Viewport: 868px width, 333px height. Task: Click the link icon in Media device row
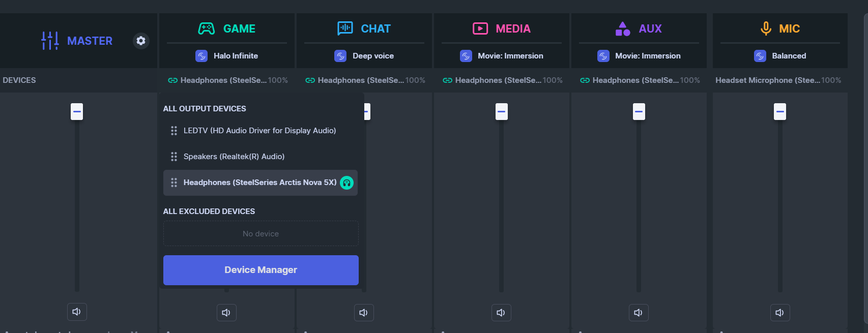pyautogui.click(x=447, y=80)
